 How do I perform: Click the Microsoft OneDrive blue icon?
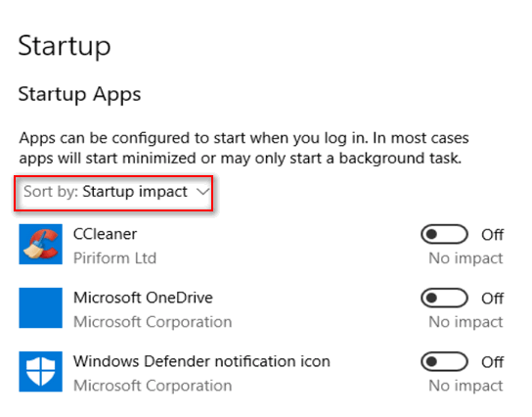41,308
